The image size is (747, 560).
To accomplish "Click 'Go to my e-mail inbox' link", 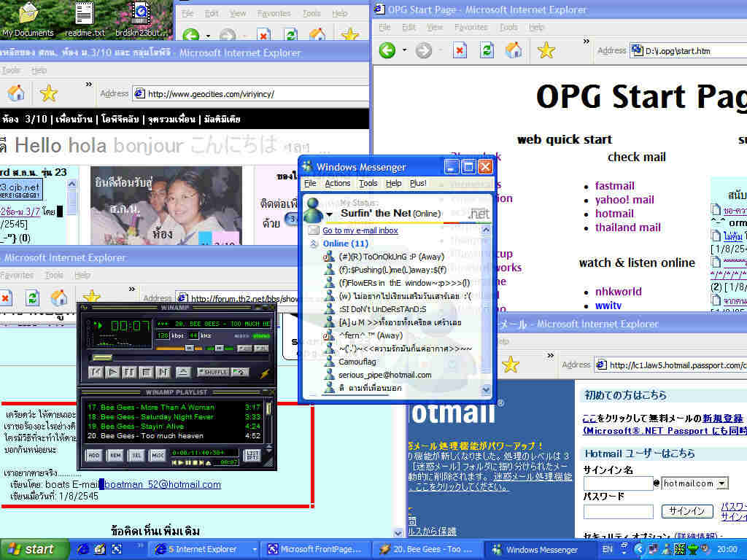I will pos(360,230).
